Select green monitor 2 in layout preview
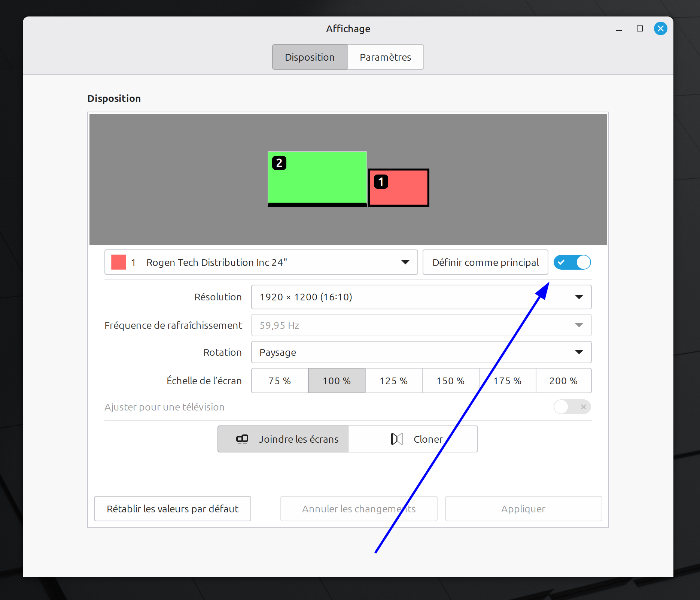700x600 pixels. 317,178
